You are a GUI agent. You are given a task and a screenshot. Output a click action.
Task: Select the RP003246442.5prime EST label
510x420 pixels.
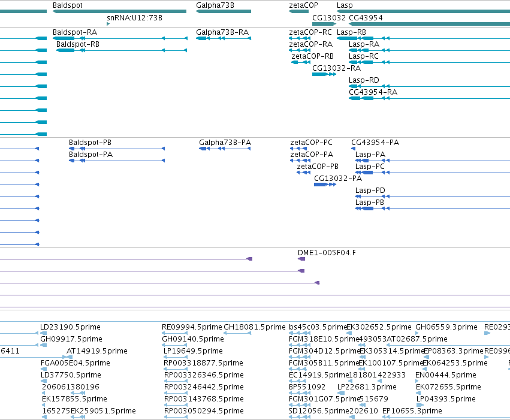click(204, 387)
